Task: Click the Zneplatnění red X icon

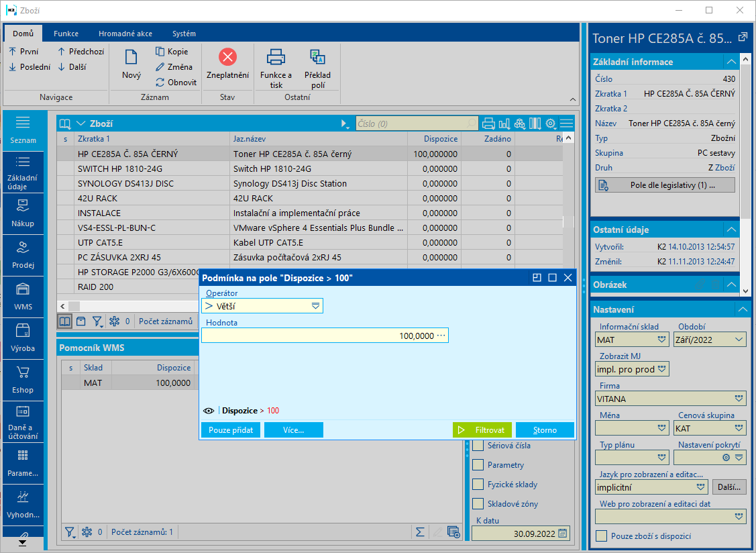Action: [227, 57]
